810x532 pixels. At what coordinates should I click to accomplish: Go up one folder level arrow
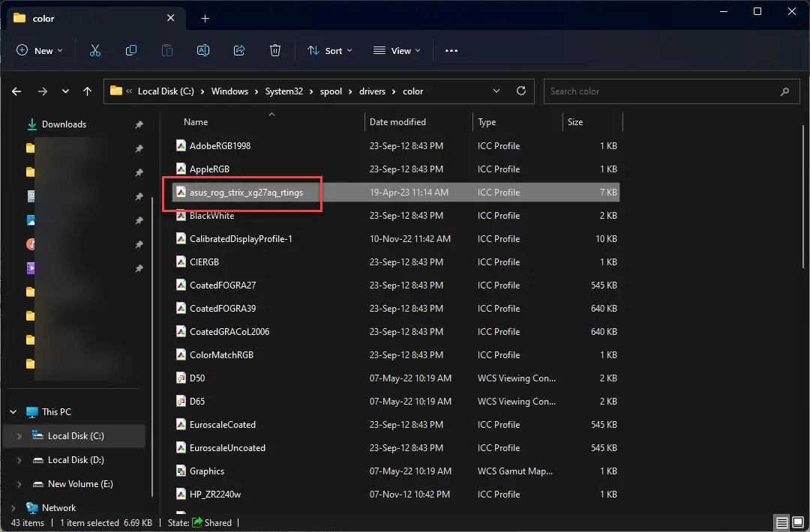coord(87,91)
